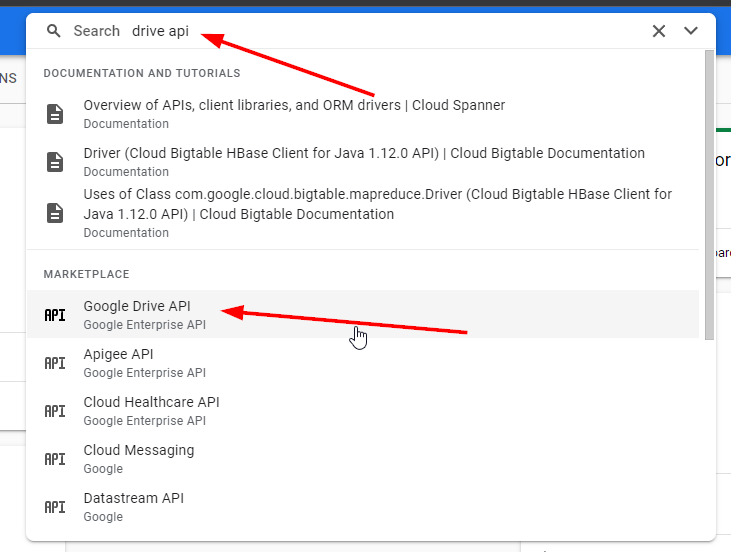Click Google Enterprise API subtitle under Cloud Healthcare

coord(145,421)
